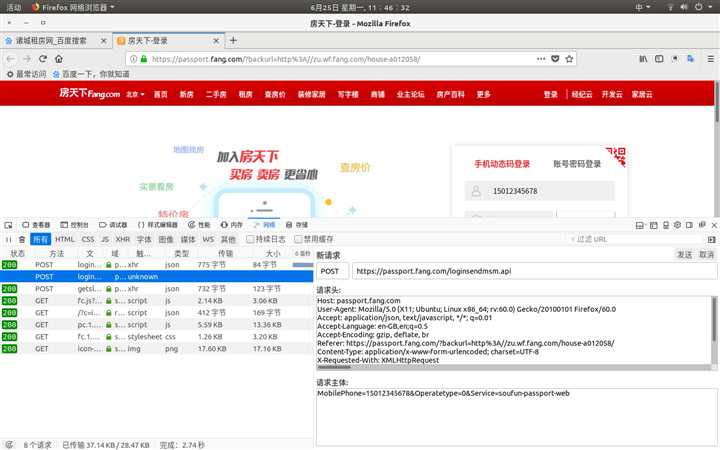The height and width of the screenshot is (450, 720).
Task: Close the developer tools panel
Action: pos(714,225)
